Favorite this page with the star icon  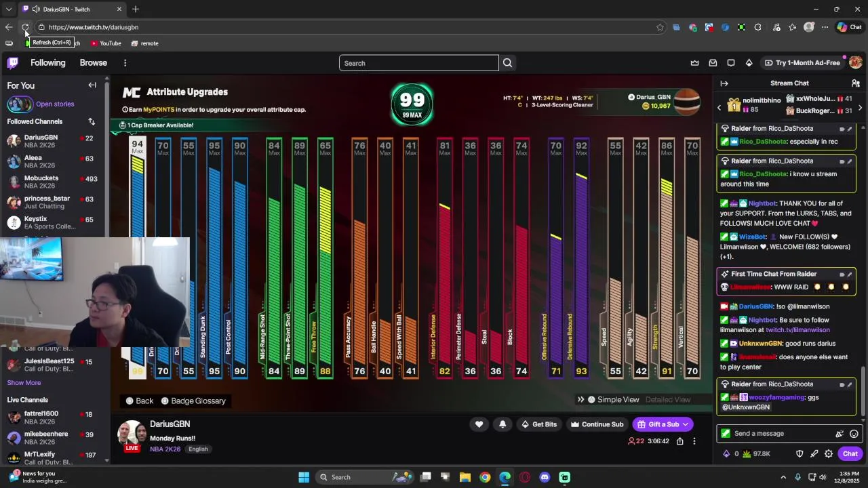[x=660, y=27]
